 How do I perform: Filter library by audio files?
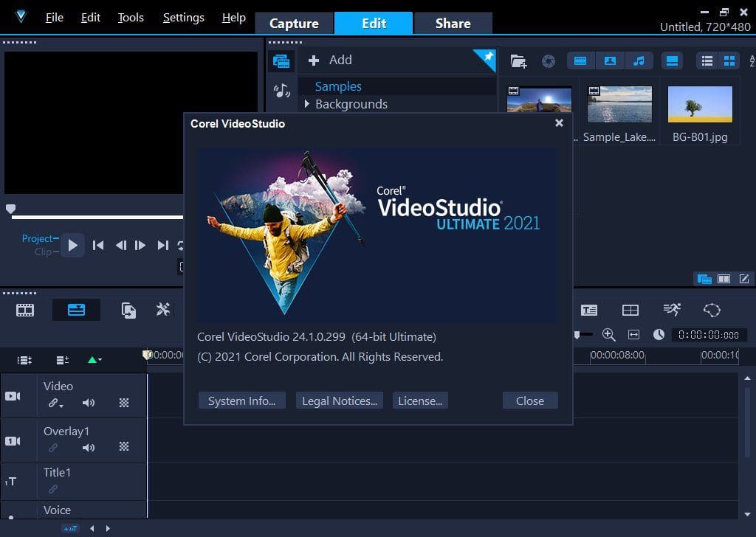pos(639,60)
